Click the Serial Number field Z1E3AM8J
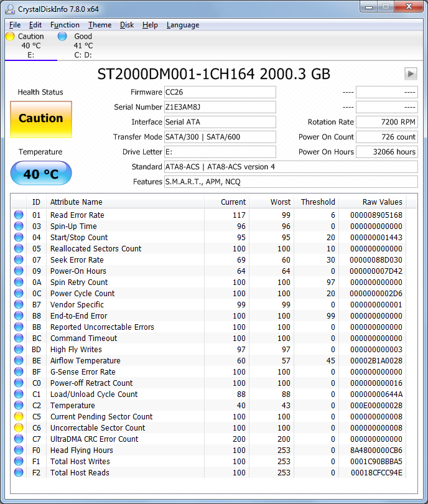Viewport: 428px width, 504px height. (x=220, y=107)
